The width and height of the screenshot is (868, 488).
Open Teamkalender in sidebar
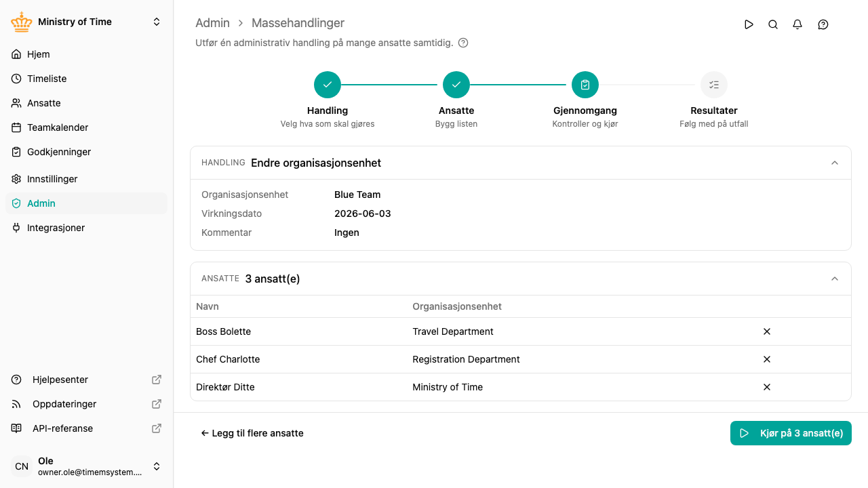[x=86, y=127]
